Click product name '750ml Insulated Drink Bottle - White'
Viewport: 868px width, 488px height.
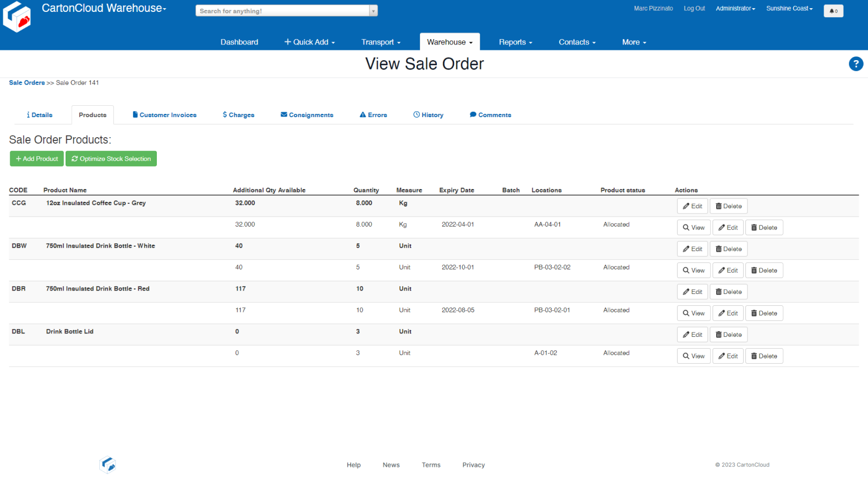coord(100,246)
